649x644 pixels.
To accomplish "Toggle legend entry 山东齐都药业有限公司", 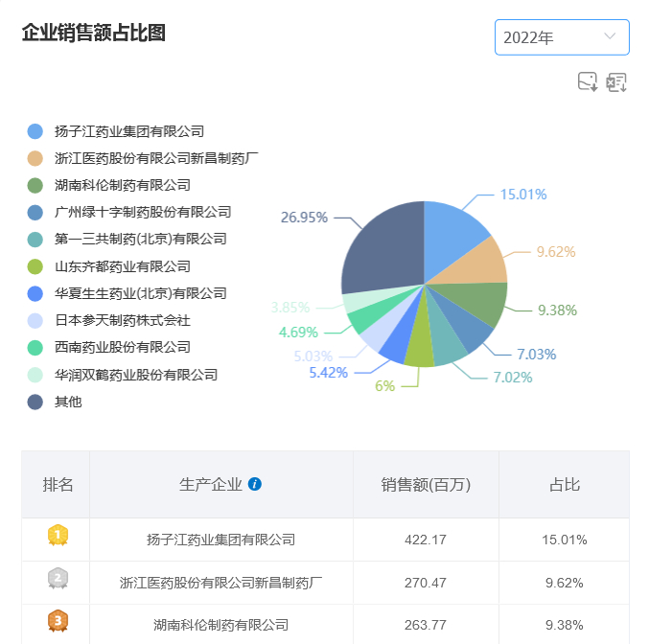I will [x=109, y=266].
